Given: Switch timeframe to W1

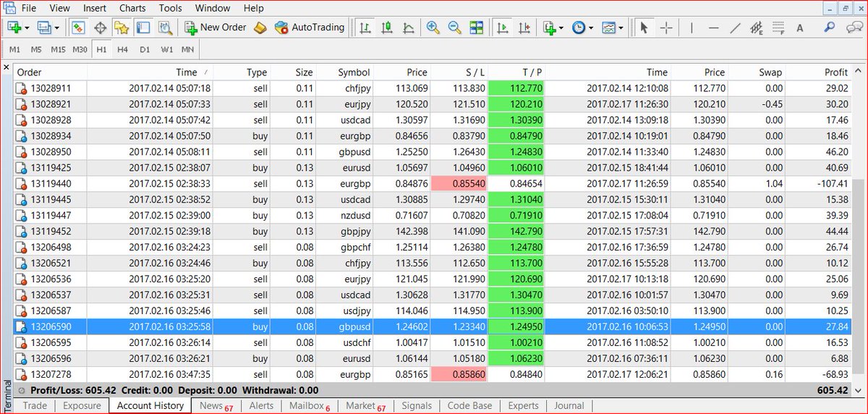Looking at the screenshot, I should click(x=166, y=49).
